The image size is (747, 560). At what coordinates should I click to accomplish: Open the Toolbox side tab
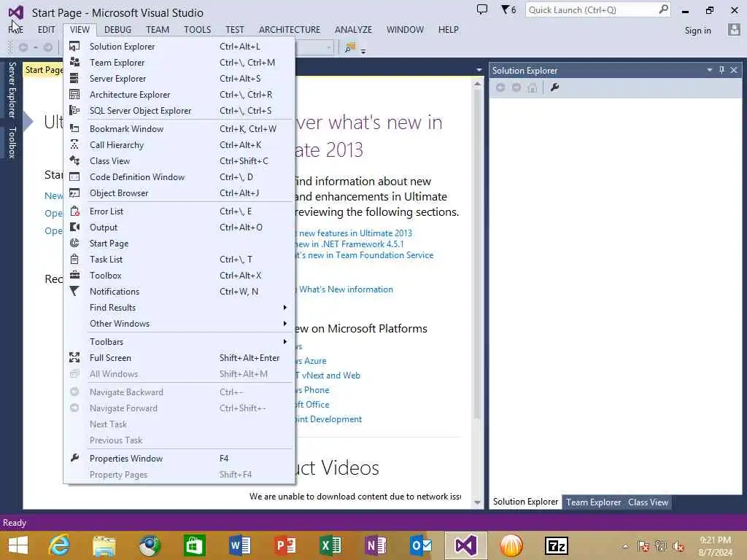click(x=12, y=142)
